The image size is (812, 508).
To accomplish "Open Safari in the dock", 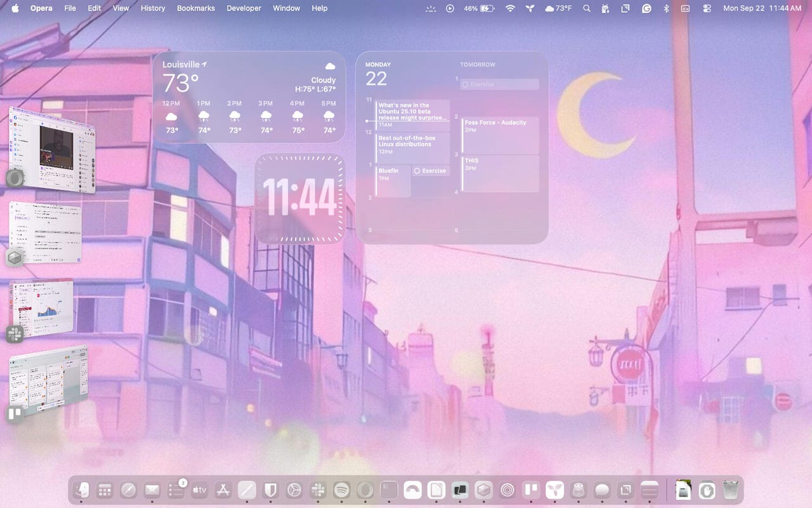I will pos(128,490).
